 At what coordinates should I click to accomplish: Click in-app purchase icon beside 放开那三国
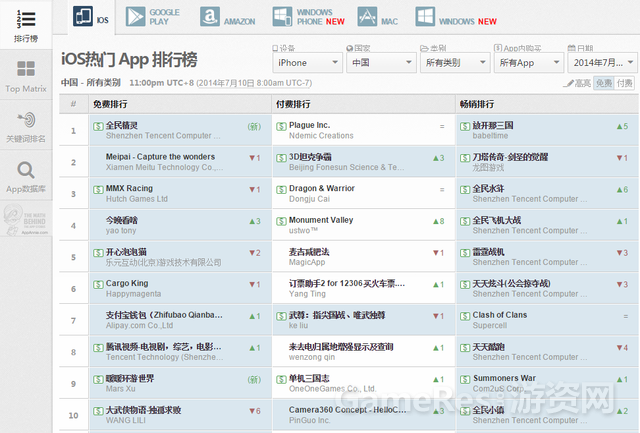[465, 126]
